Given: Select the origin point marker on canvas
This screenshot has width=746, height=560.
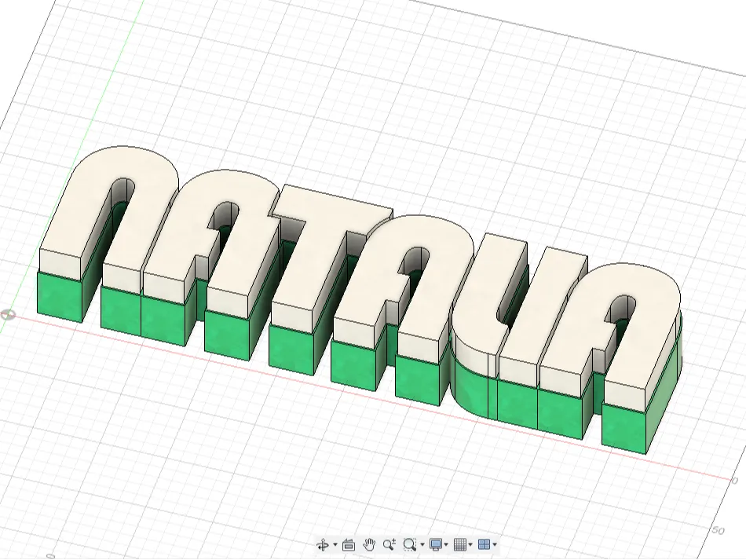Looking at the screenshot, I should [8, 314].
